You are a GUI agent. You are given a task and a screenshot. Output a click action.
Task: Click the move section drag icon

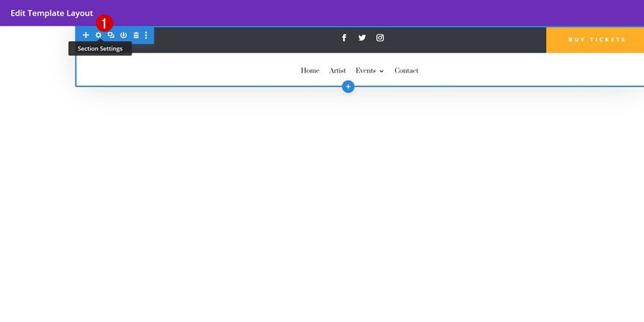pyautogui.click(x=86, y=35)
